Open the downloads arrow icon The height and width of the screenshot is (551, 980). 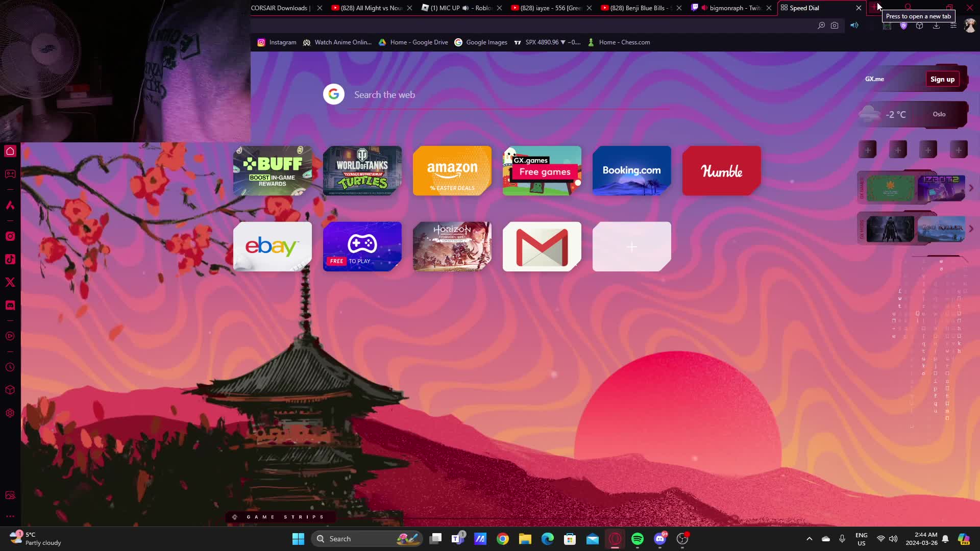pos(936,25)
